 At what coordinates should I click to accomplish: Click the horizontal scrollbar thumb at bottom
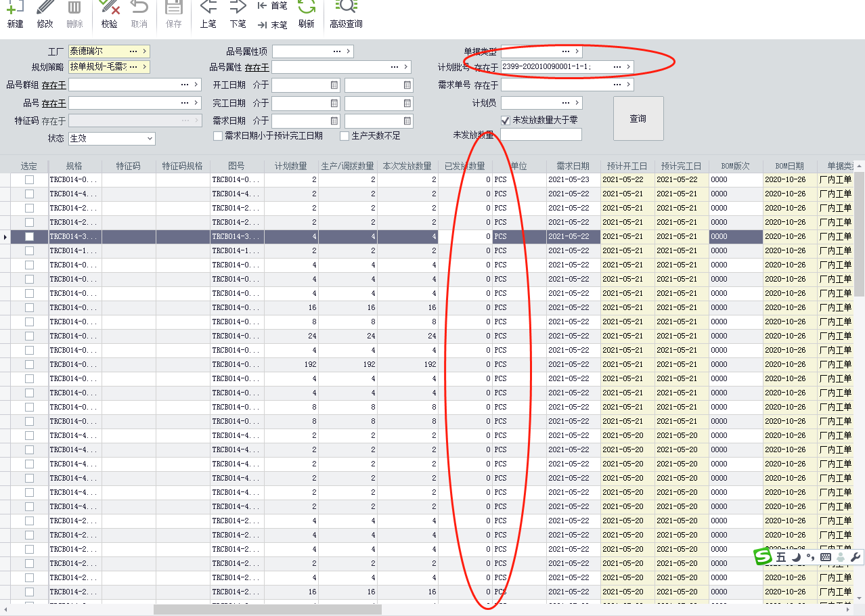point(267,609)
